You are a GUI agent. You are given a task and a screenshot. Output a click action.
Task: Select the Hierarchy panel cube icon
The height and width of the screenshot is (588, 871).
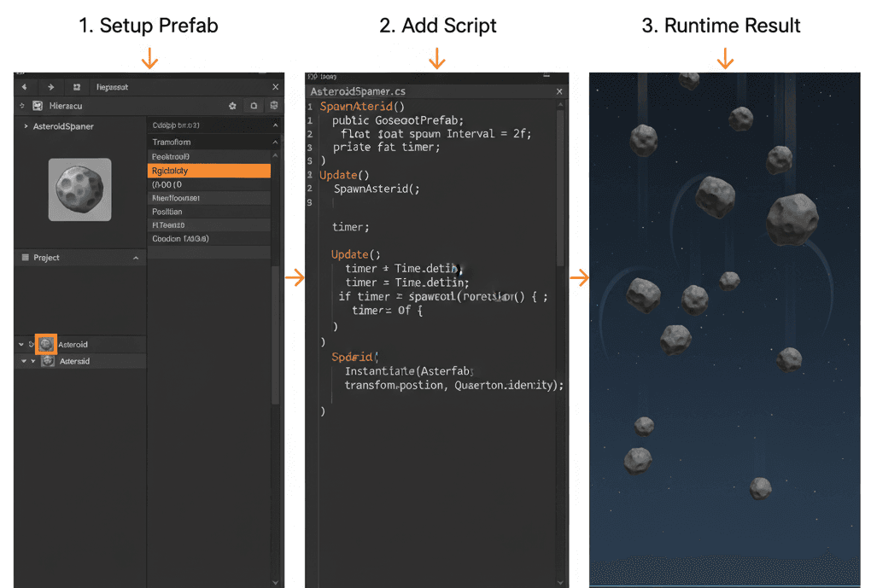(38, 106)
